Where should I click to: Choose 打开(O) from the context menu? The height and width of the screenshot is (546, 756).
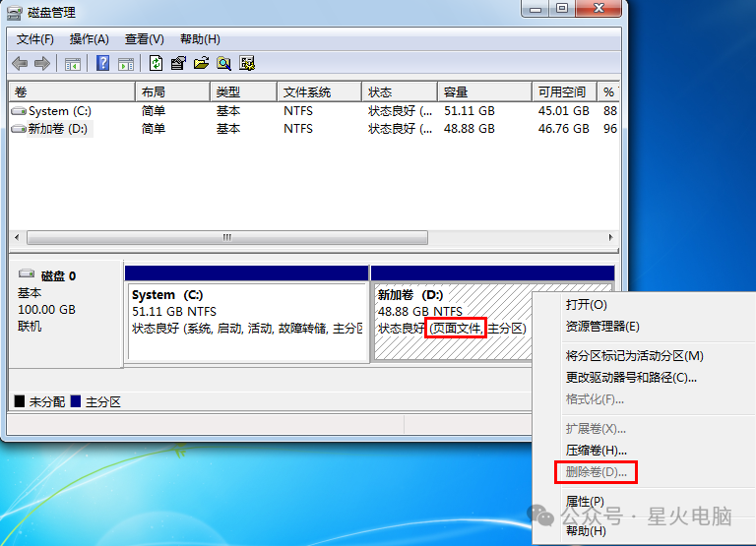pos(587,305)
